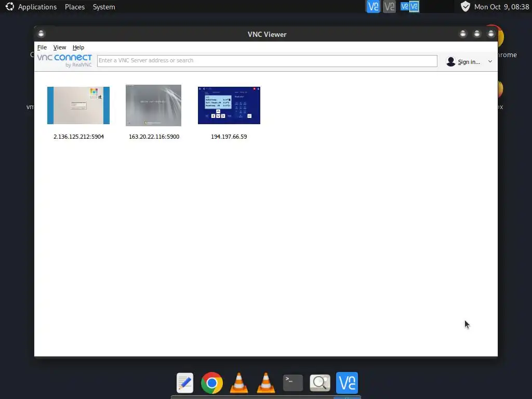
Task: Open the File menu in VNC Viewer
Action: [42, 47]
